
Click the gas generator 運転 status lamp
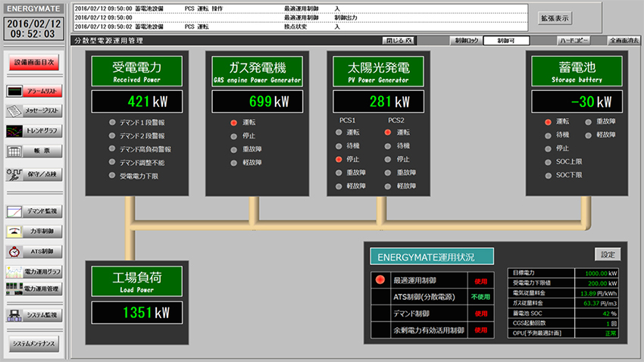point(233,123)
